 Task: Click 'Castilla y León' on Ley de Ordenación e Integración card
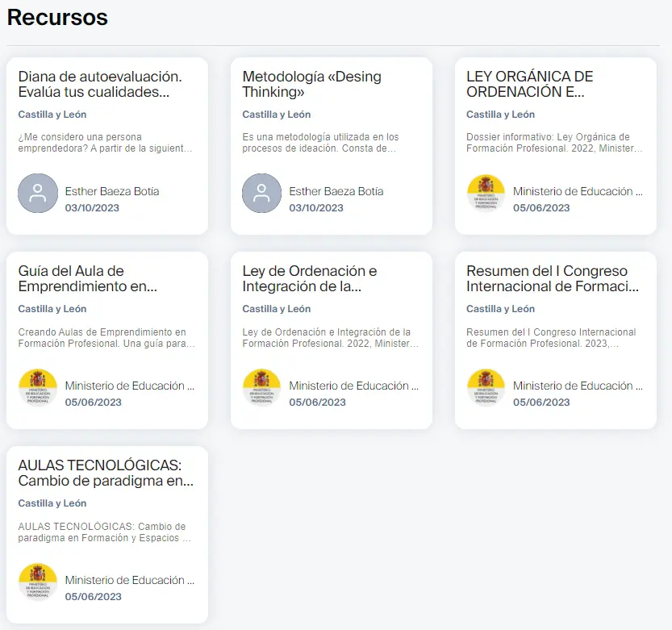[x=277, y=309]
